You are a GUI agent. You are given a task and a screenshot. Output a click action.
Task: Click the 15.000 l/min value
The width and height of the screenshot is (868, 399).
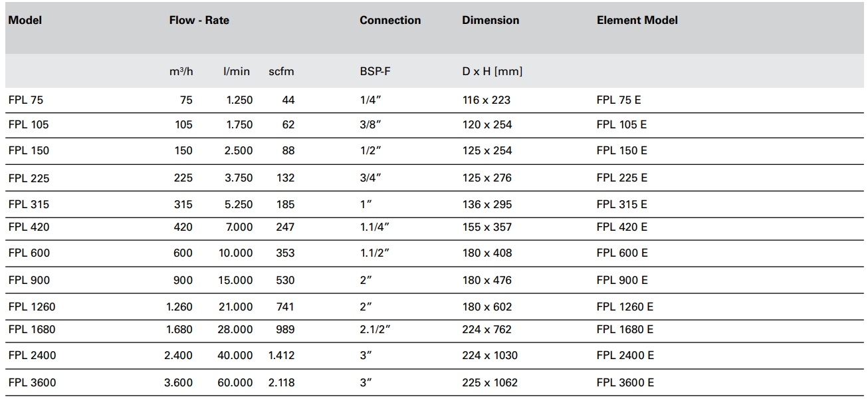(235, 281)
